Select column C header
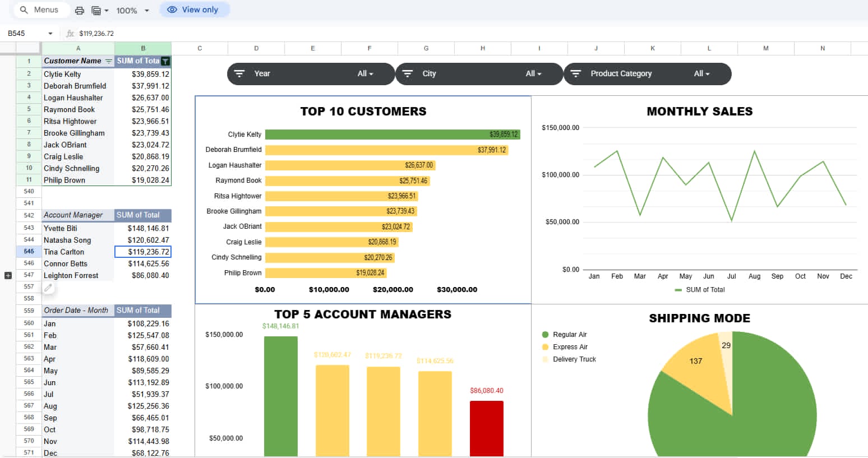 pos(200,48)
